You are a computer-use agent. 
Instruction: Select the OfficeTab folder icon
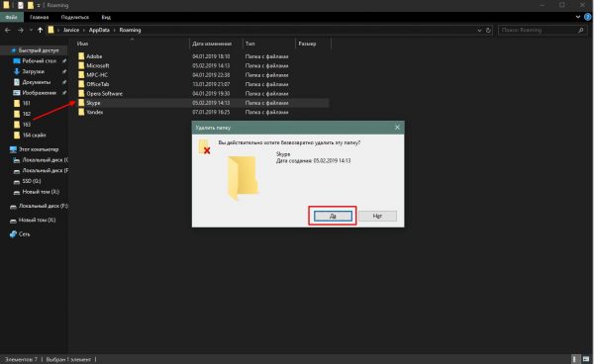point(81,84)
